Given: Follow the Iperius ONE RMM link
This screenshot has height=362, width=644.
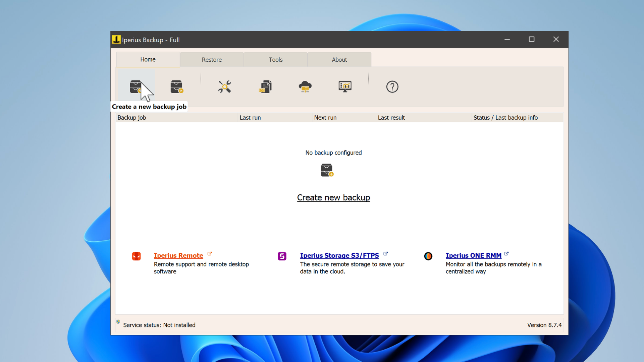Looking at the screenshot, I should [x=473, y=255].
